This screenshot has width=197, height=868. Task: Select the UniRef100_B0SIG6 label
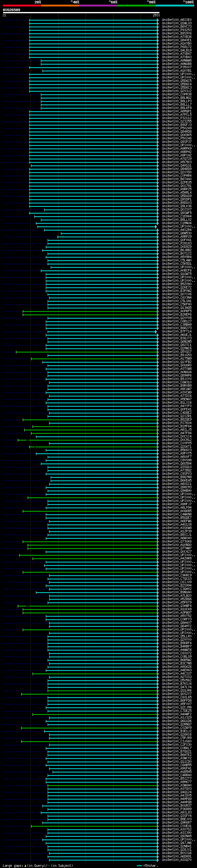click(x=177, y=853)
